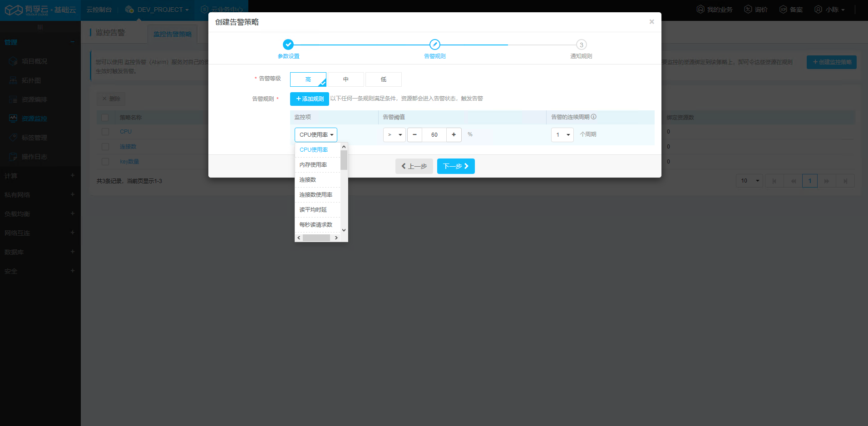Click the completed 参数设置 step circle

click(x=288, y=45)
